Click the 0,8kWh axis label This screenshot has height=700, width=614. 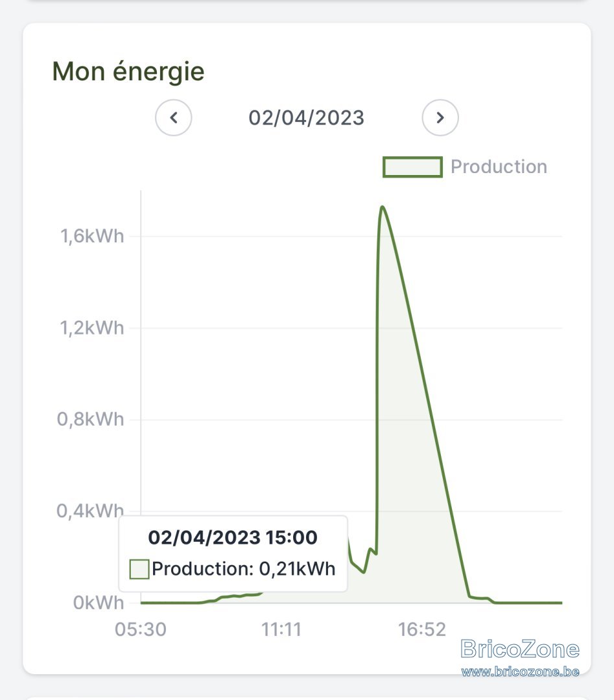click(x=90, y=419)
